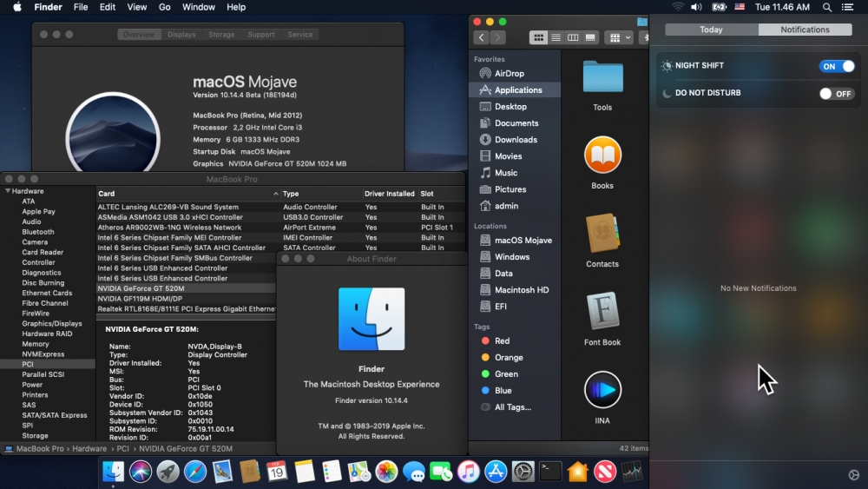Viewport: 868px width, 489px height.
Task: Open the Home app from the Dock
Action: coord(577,472)
